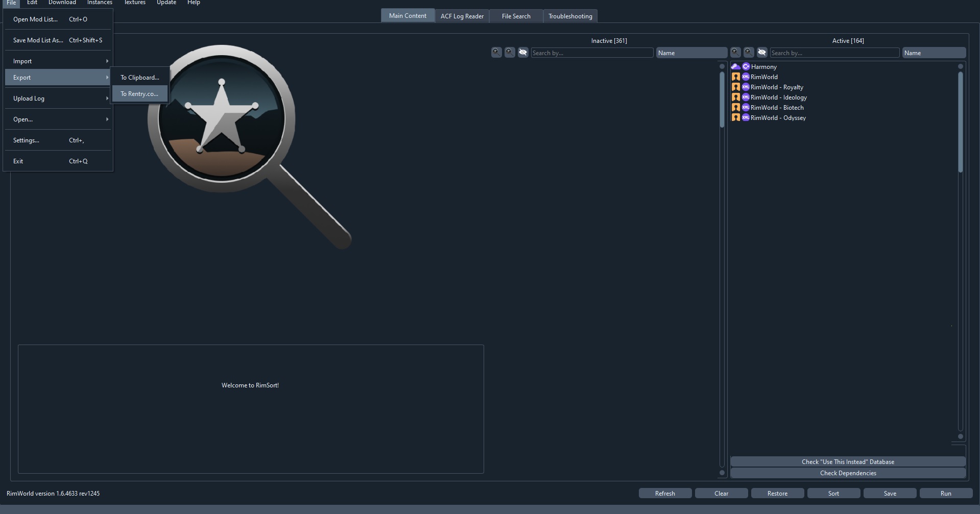Focus the Inactive mods search field
Screen dimensions: 980x514
[x=592, y=53]
